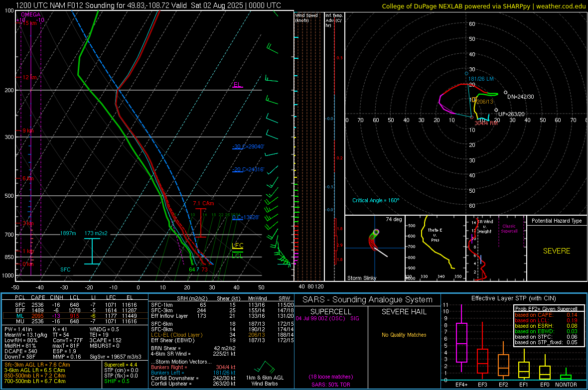This screenshot has width=588, height=390.
Task: Click the Storm Slinky panel label
Action: 361,278
